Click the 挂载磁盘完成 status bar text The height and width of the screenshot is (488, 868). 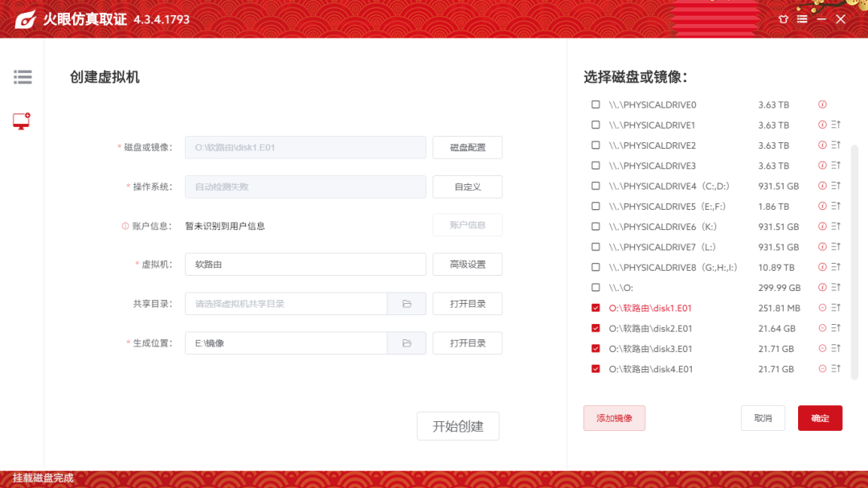(x=43, y=478)
